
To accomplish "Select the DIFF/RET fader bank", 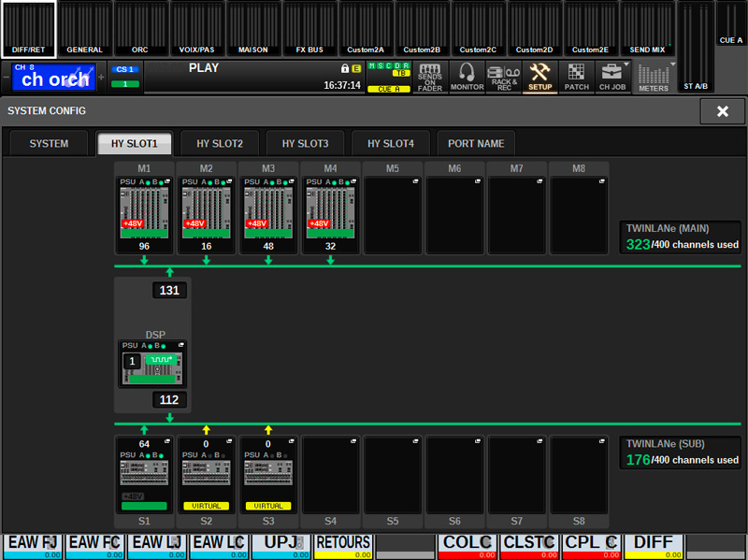I will click(29, 29).
